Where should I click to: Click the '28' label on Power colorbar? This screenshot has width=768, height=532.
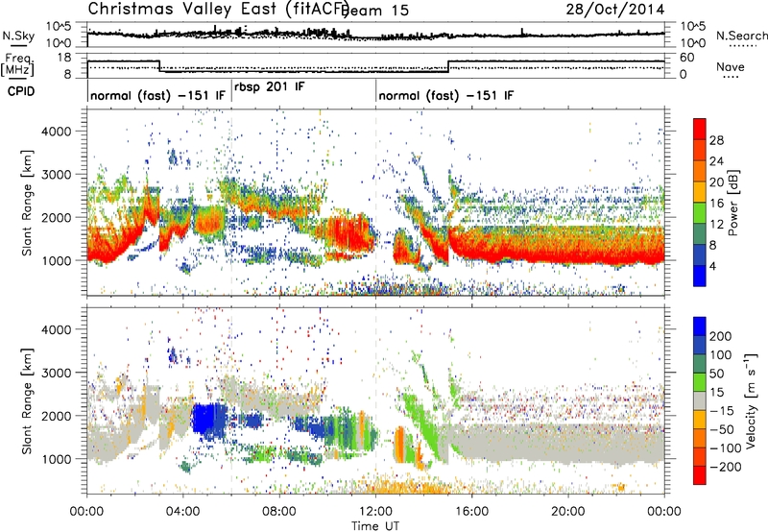tap(716, 140)
